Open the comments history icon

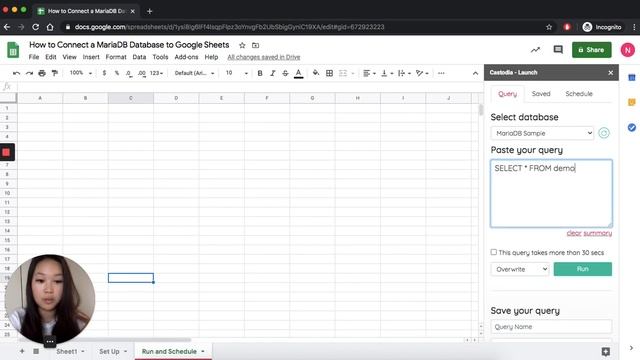(558, 50)
